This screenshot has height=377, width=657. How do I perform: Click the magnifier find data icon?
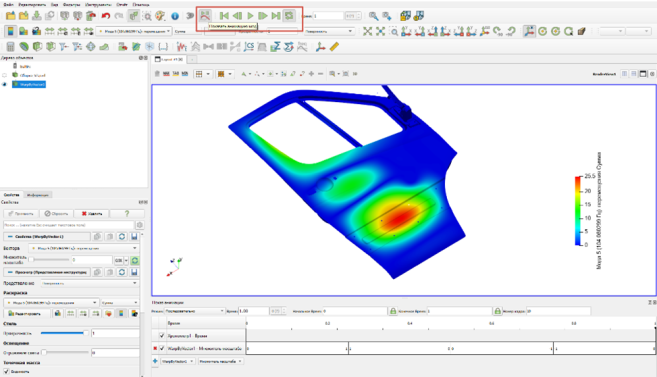pos(147,16)
